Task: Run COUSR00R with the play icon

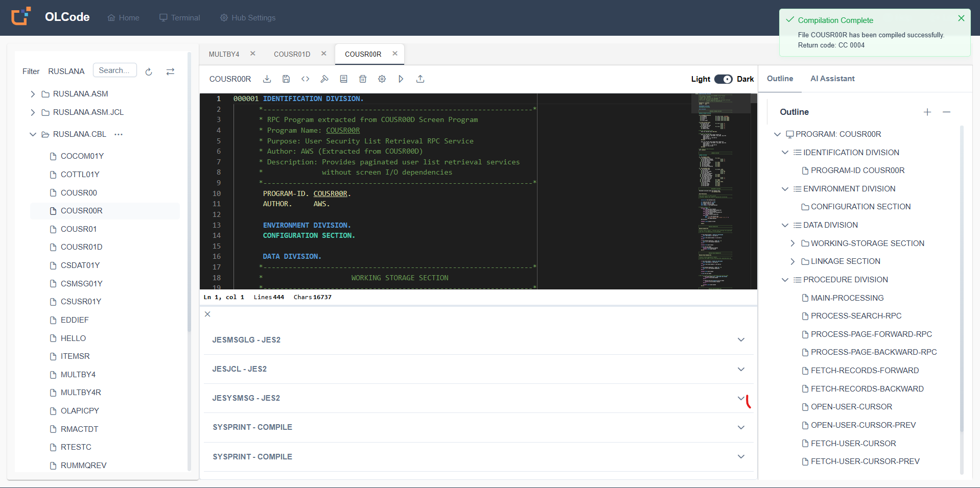Action: (x=401, y=79)
